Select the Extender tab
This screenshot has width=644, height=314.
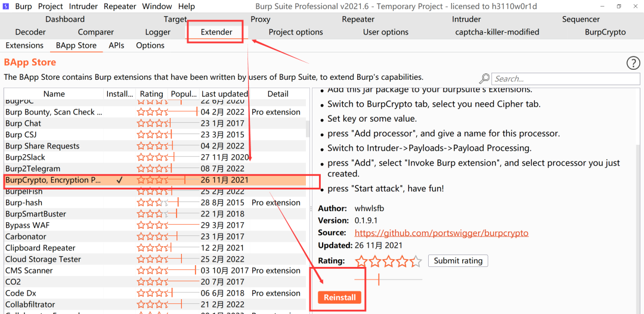point(216,32)
